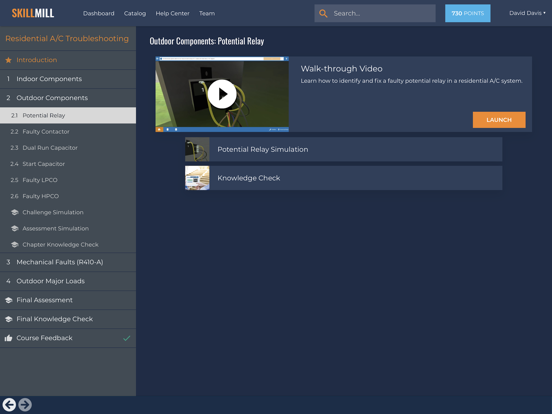Open the Challenge Simulation item
Viewport: 552px width, 414px height.
click(68, 212)
